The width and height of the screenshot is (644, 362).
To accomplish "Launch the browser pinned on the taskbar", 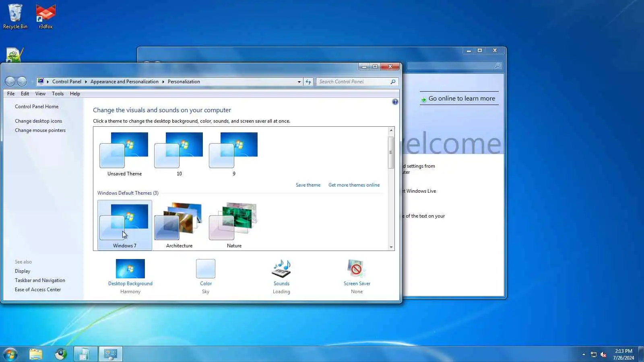I will (x=61, y=354).
